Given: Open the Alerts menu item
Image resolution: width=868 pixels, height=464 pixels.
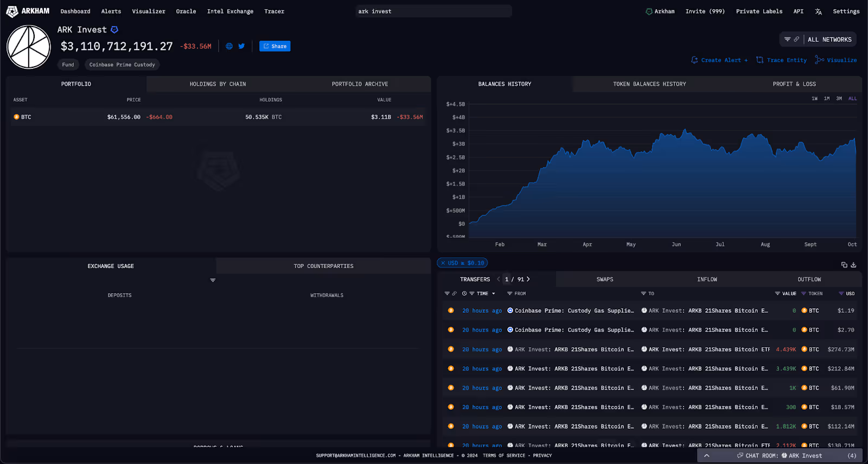Looking at the screenshot, I should tap(111, 11).
